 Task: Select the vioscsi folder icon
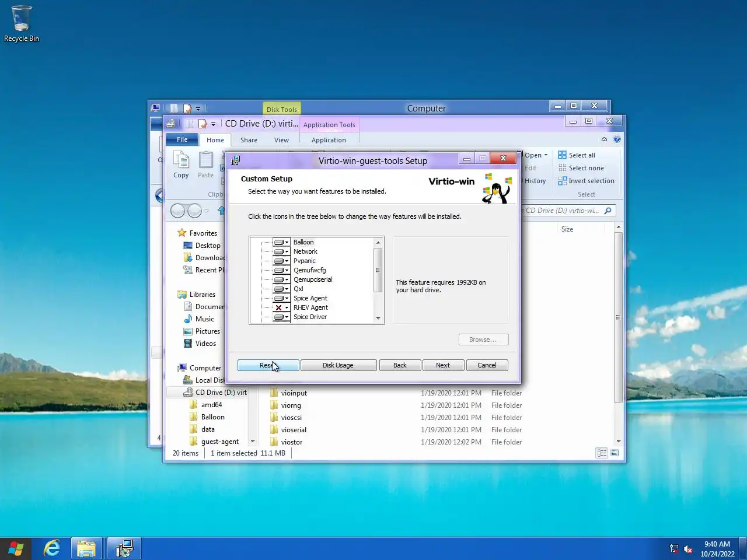pos(274,417)
